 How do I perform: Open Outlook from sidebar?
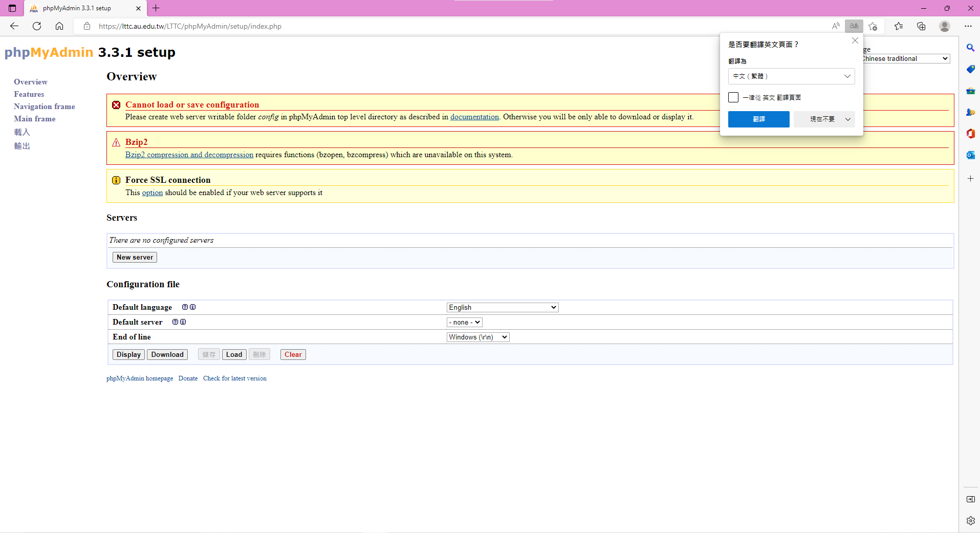click(x=970, y=155)
